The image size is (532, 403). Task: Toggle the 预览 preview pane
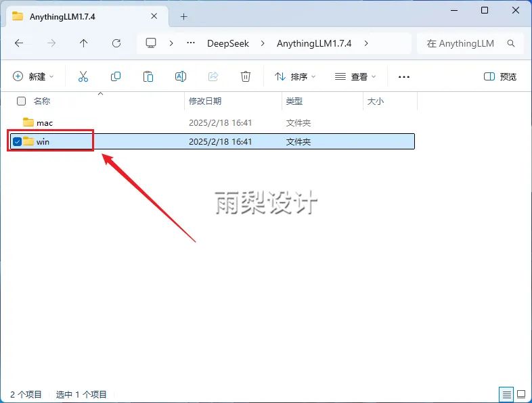(500, 76)
